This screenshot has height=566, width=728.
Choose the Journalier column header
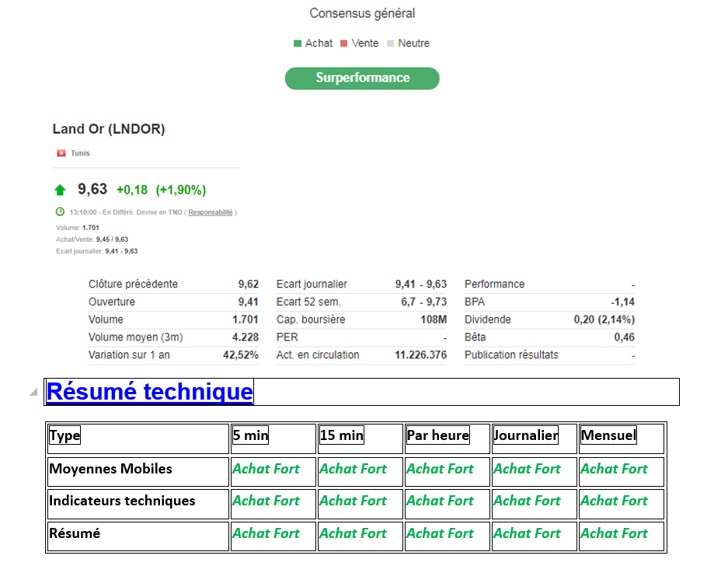click(526, 435)
